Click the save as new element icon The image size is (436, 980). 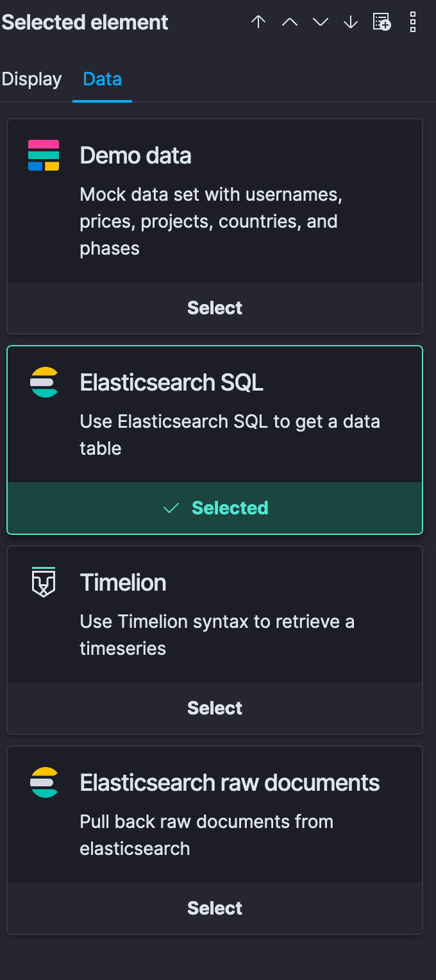point(382,22)
